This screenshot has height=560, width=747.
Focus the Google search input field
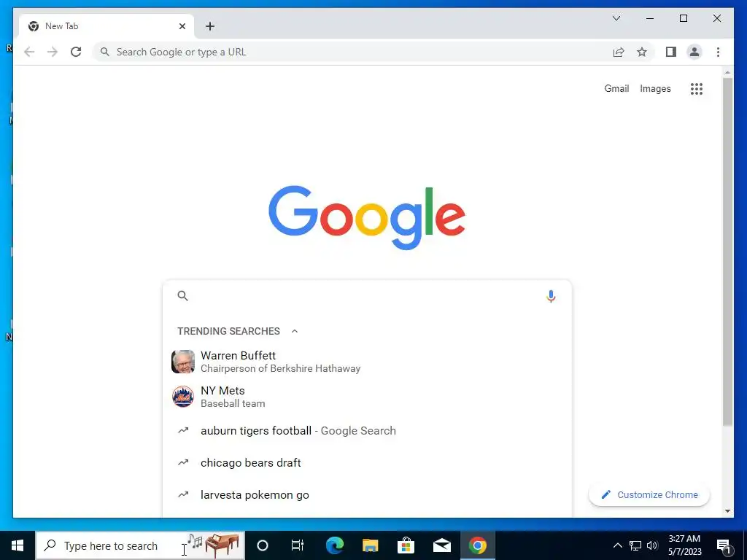367,296
